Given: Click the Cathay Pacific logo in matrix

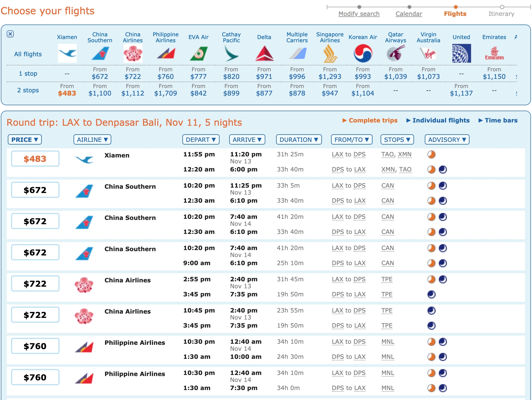Looking at the screenshot, I should click(x=231, y=53).
